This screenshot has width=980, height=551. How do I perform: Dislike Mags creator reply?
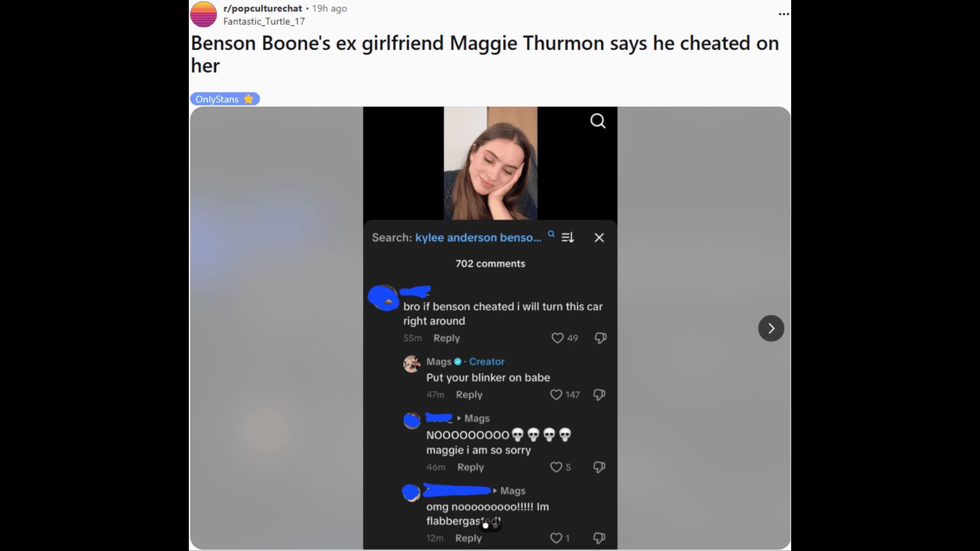599,394
